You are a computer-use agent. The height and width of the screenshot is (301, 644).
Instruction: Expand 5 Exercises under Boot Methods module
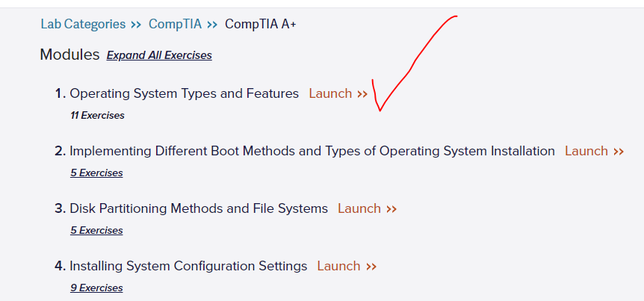tap(96, 173)
